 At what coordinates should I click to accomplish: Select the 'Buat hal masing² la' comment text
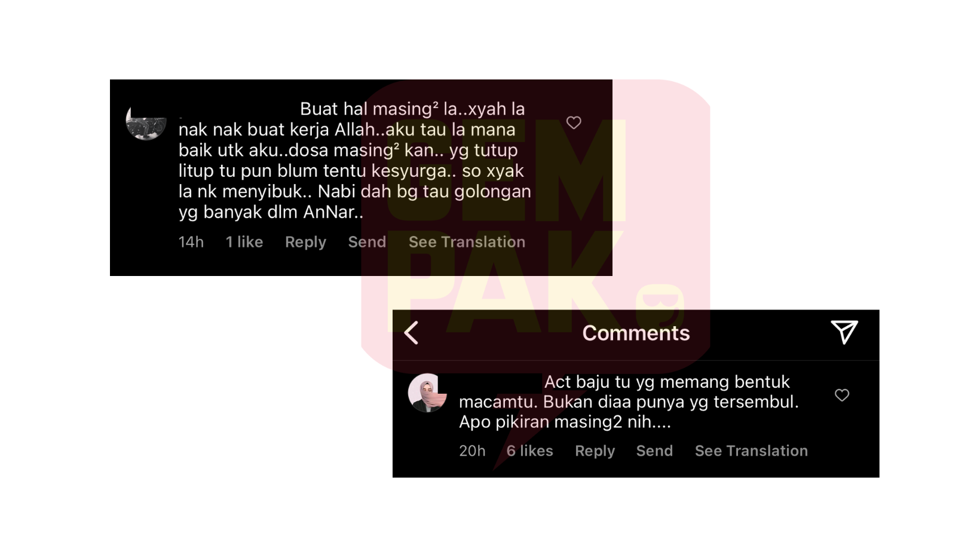(355, 160)
